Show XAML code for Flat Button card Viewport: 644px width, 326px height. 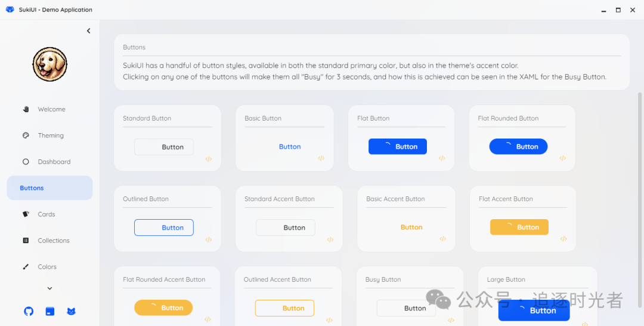pyautogui.click(x=442, y=158)
